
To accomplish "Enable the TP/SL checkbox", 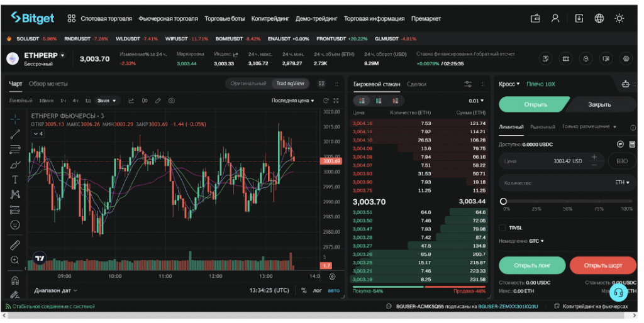I will pyautogui.click(x=502, y=227).
